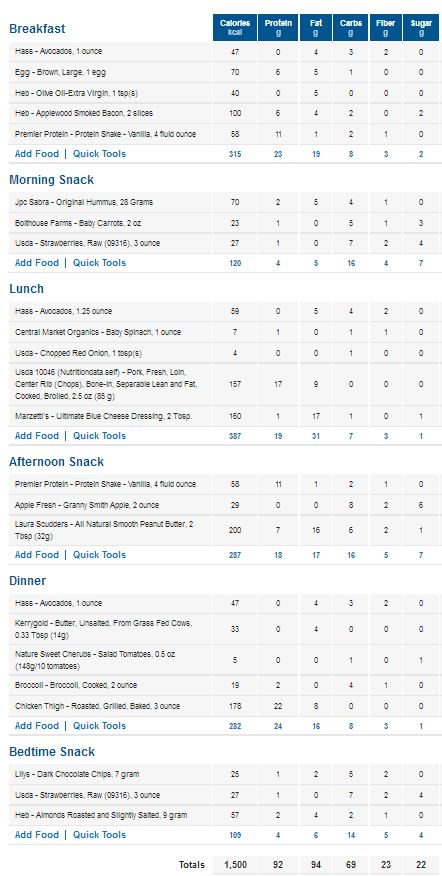Open Quick Tools under Dinner
The height and width of the screenshot is (876, 442).
tap(99, 726)
